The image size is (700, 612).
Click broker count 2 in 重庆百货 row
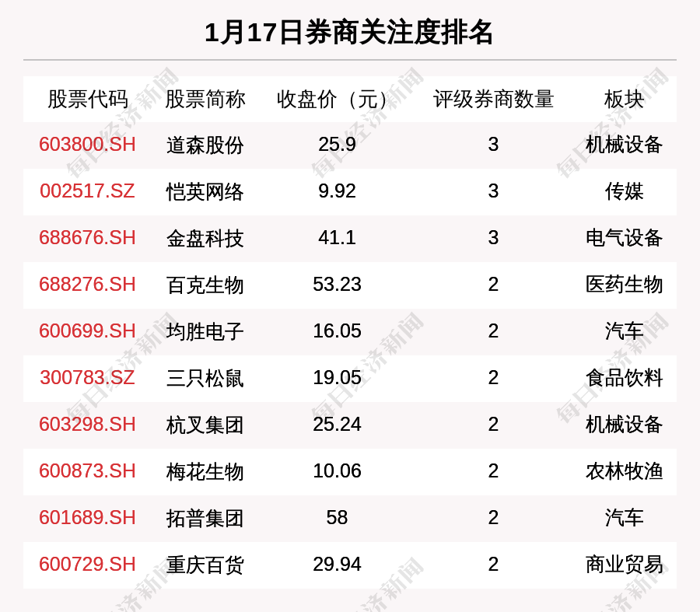click(x=493, y=565)
